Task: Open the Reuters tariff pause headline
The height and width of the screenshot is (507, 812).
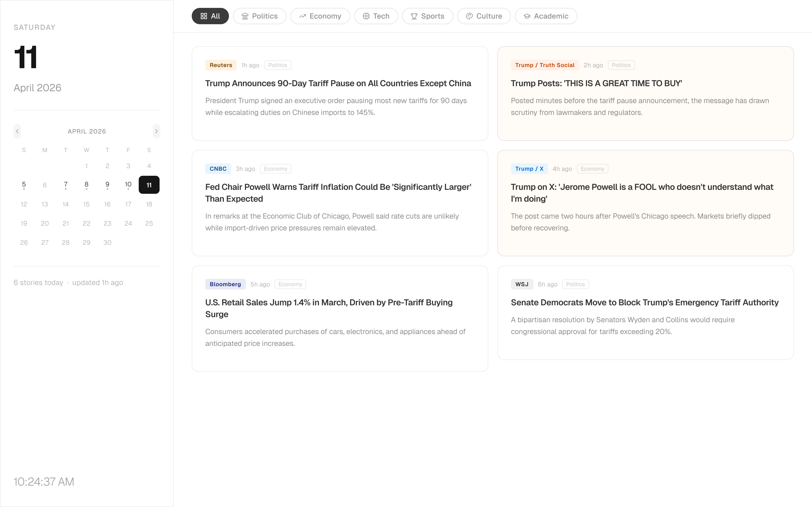Action: point(338,84)
